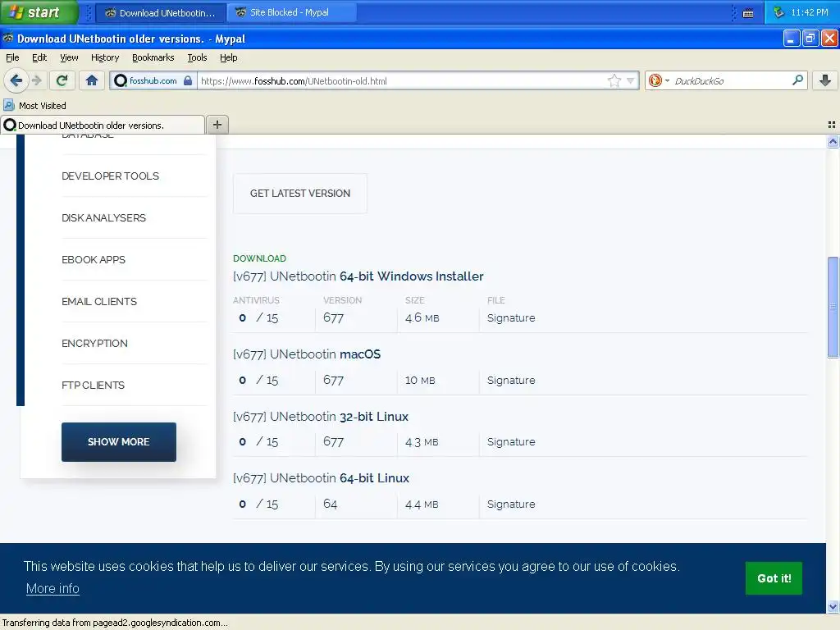Open the tab groups grid icon
840x630 pixels.
click(x=832, y=125)
